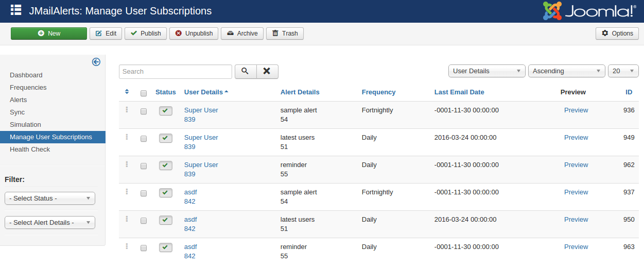Open Health Check in the sidebar
The image size is (644, 265).
pyautogui.click(x=30, y=149)
